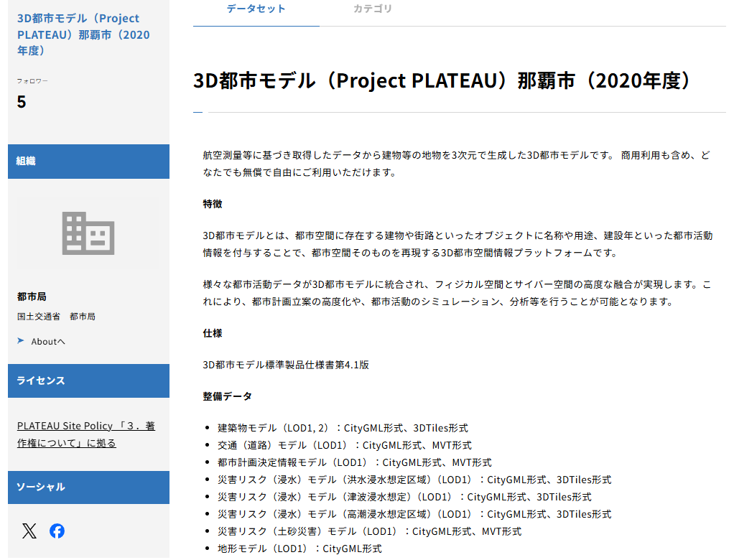Click the 国土交通省 都市局 description text
This screenshot has height=560, width=734.
point(56,317)
